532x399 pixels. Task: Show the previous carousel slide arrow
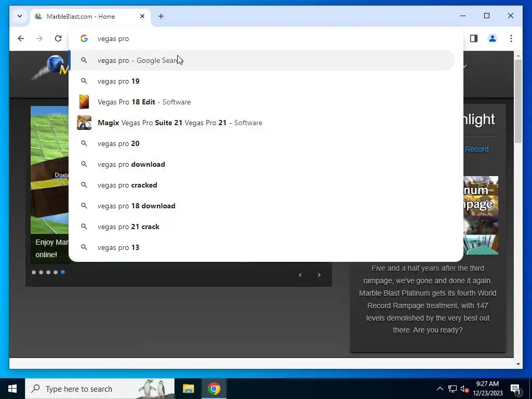point(300,275)
